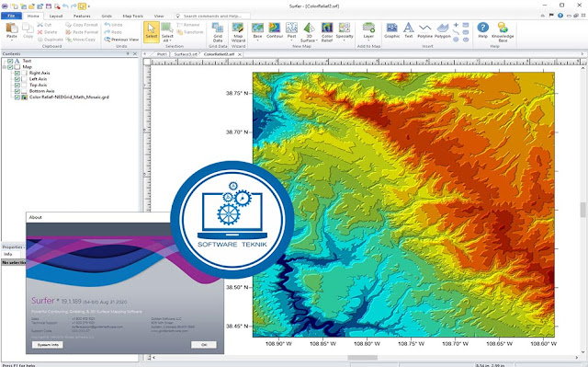Viewport: 588px width, 367px height.
Task: Click the blue help icon near window controls
Action: [x=560, y=16]
